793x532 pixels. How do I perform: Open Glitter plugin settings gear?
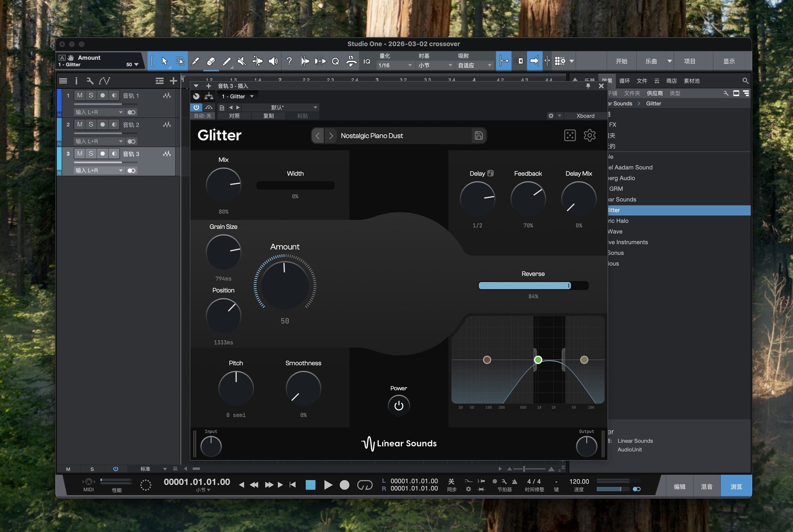(x=589, y=135)
